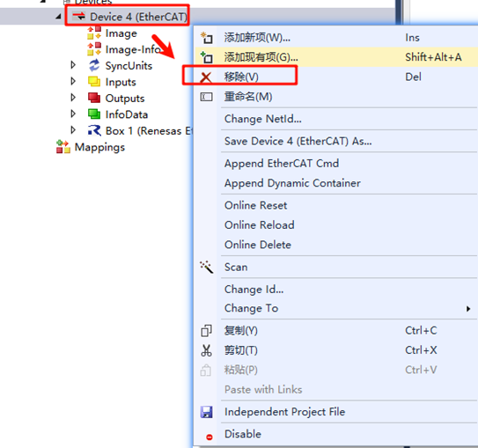Click the green InfoData icon
Image resolution: width=478 pixels, height=448 pixels.
click(x=94, y=114)
